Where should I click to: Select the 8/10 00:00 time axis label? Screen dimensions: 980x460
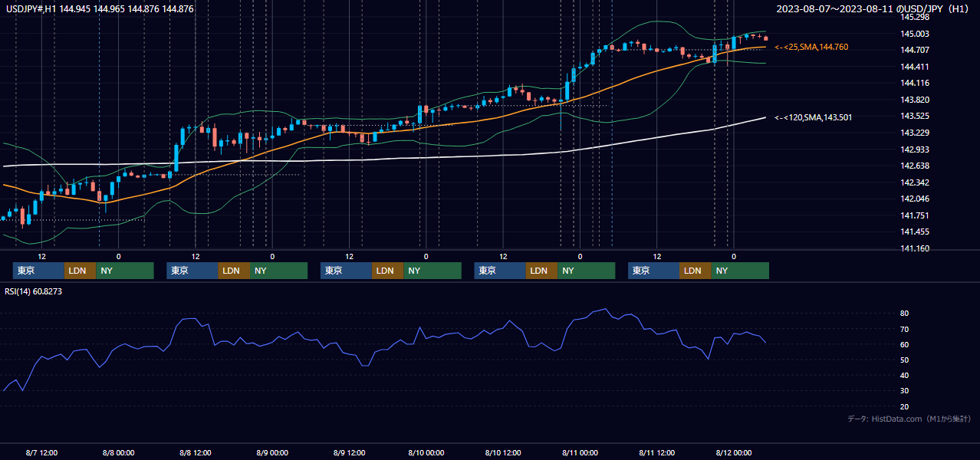coord(426,452)
